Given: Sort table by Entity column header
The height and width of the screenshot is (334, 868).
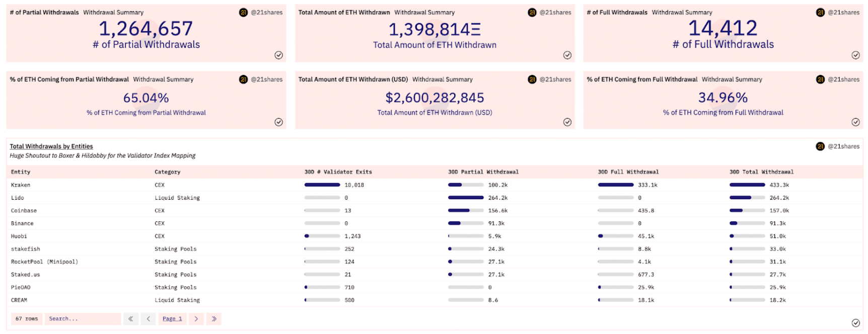Looking at the screenshot, I should tap(21, 172).
